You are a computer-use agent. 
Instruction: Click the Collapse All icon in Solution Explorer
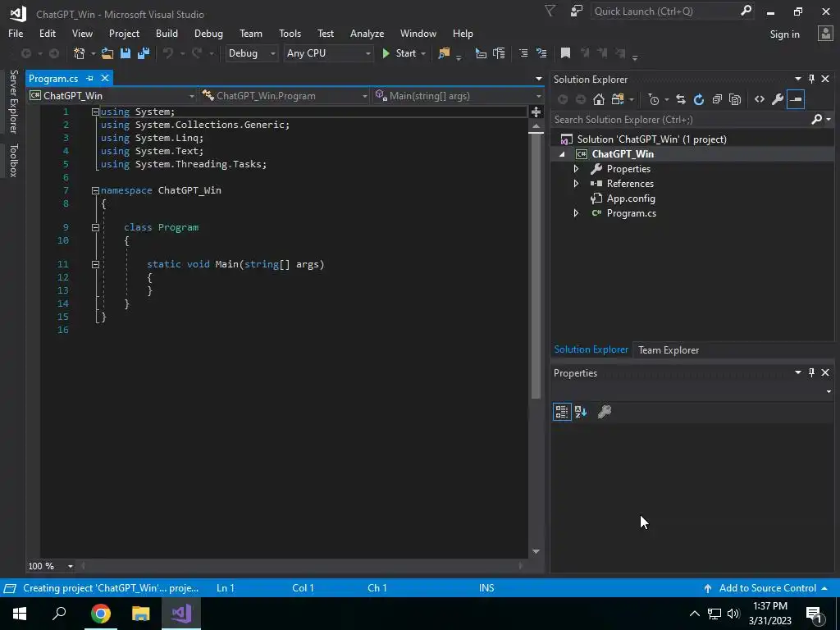tap(717, 99)
